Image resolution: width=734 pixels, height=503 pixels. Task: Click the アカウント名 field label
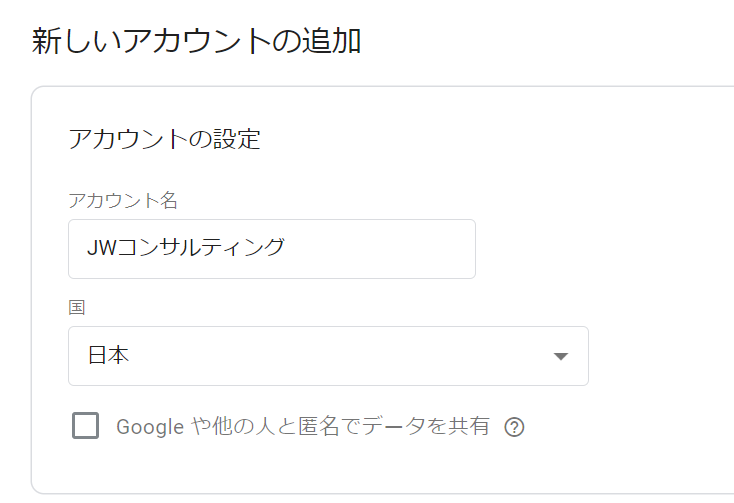coord(123,200)
